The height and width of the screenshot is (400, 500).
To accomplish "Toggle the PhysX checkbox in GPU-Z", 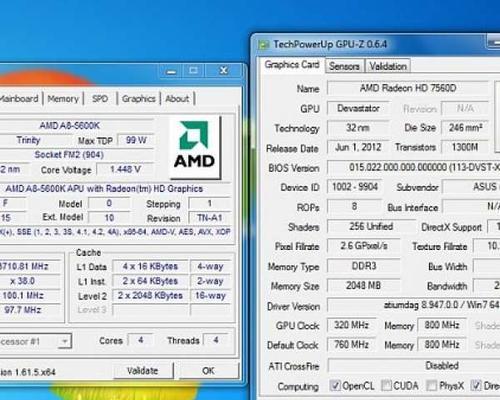I will pyautogui.click(x=432, y=385).
